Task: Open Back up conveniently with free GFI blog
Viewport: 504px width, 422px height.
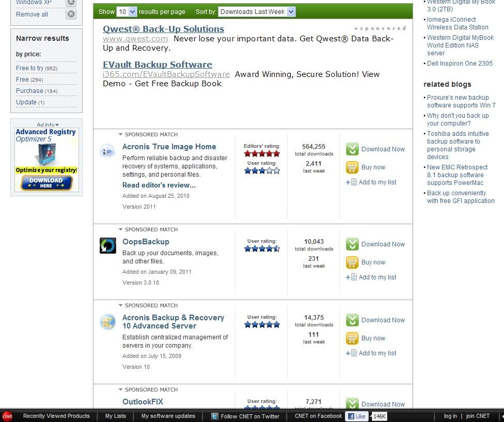Action: click(x=461, y=197)
